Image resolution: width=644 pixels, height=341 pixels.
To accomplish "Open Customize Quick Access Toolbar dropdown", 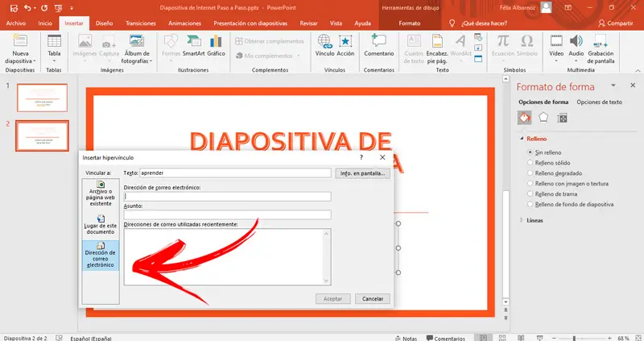I will 72,8.
